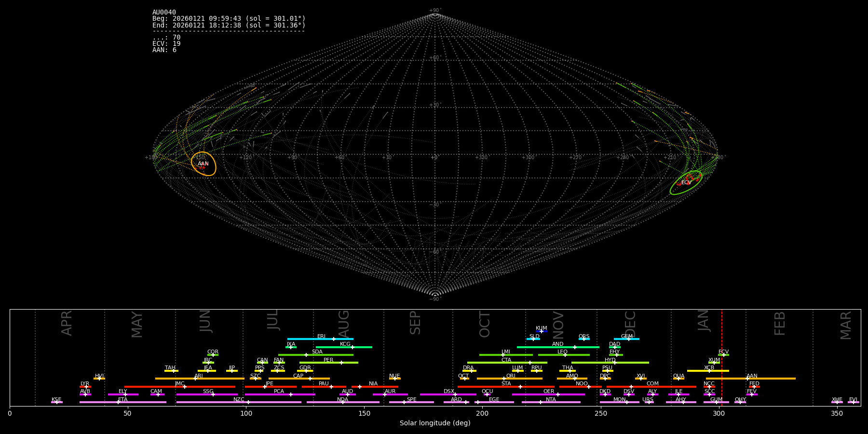Click the FED shower label in timeline
868x434 pixels.
754,384
